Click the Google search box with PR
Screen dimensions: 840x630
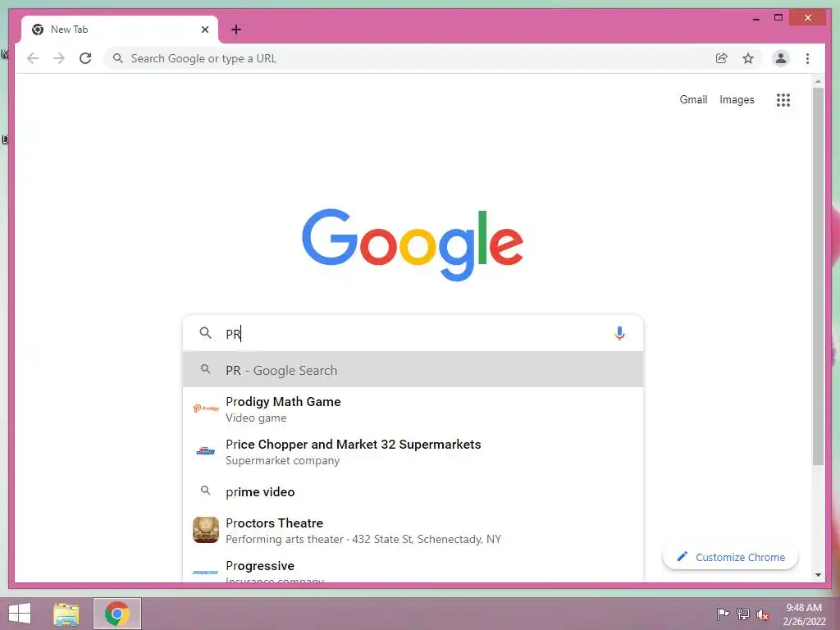[x=413, y=333]
